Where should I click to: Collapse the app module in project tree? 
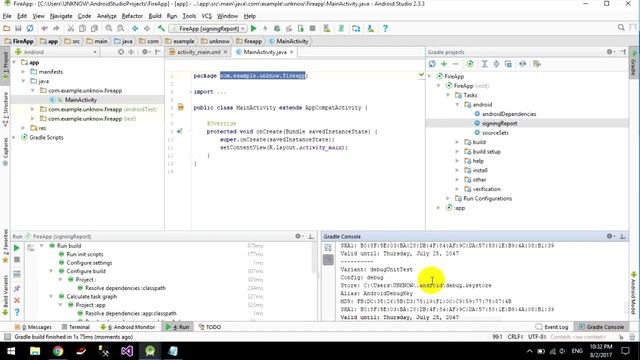(x=15, y=62)
